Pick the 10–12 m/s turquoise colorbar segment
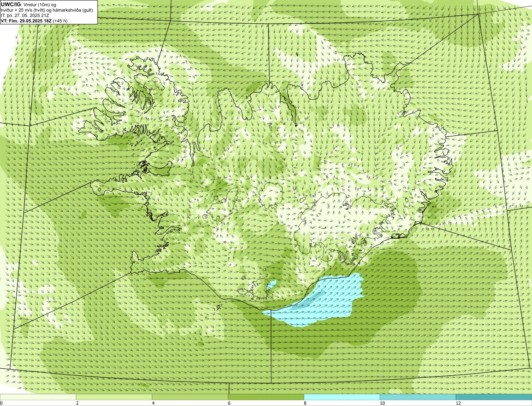Image resolution: width=532 pixels, height=406 pixels. coord(418,397)
